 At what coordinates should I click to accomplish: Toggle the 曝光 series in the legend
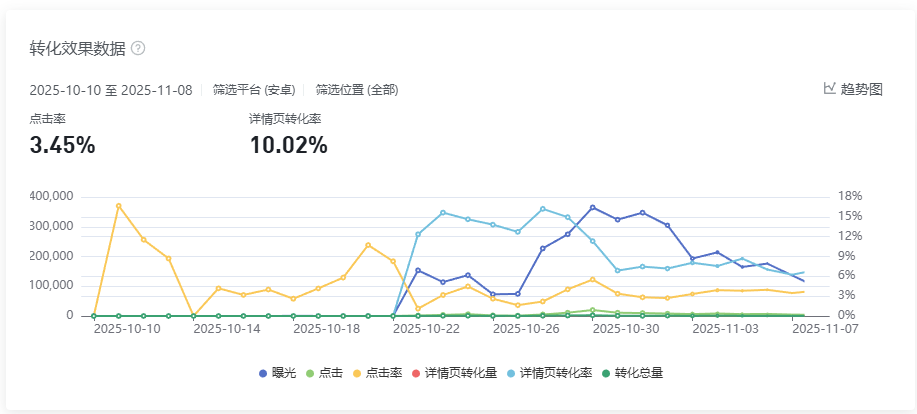coord(277,373)
